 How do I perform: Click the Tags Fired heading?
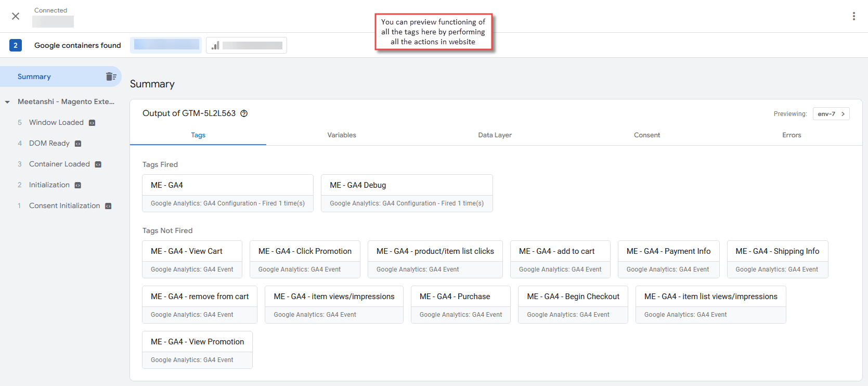160,164
